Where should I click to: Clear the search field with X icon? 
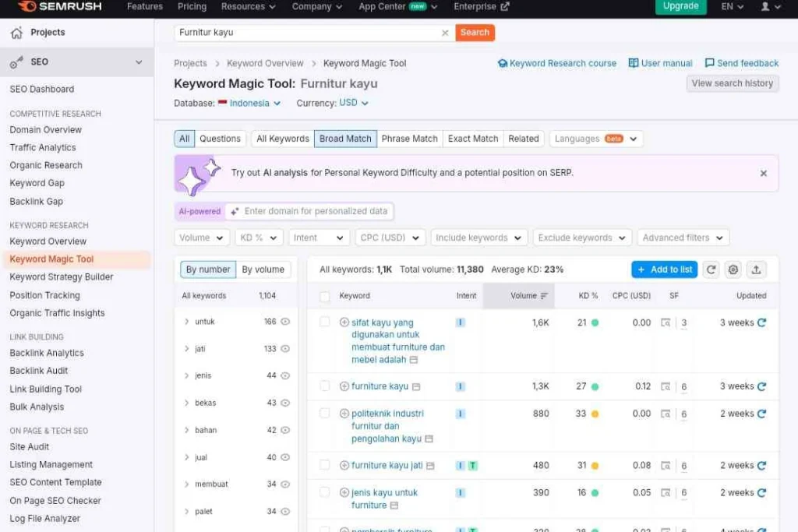(445, 33)
